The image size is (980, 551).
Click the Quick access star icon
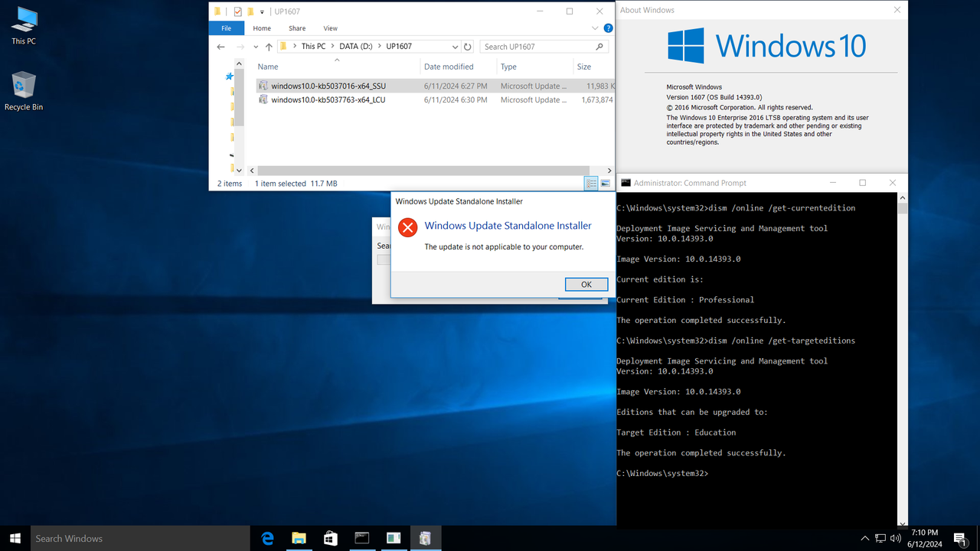[229, 77]
